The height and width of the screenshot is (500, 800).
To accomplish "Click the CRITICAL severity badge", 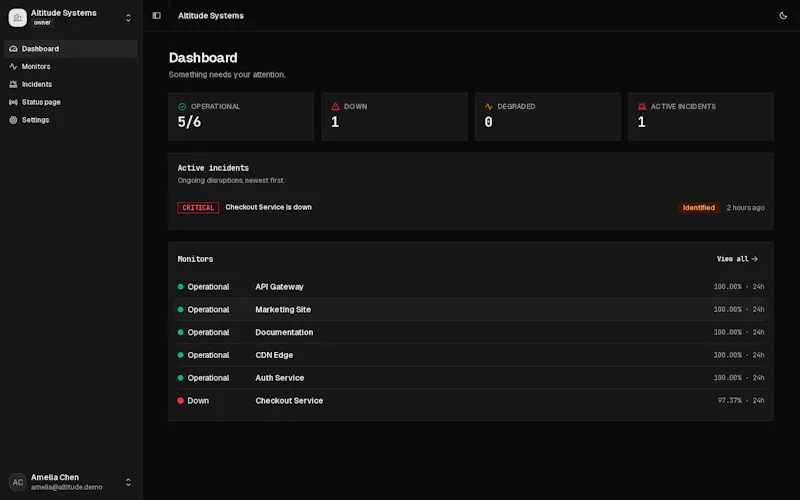I will pyautogui.click(x=198, y=208).
